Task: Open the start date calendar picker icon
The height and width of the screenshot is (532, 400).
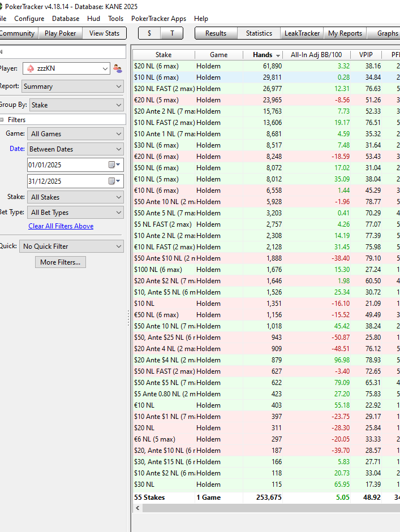Action: (x=114, y=165)
